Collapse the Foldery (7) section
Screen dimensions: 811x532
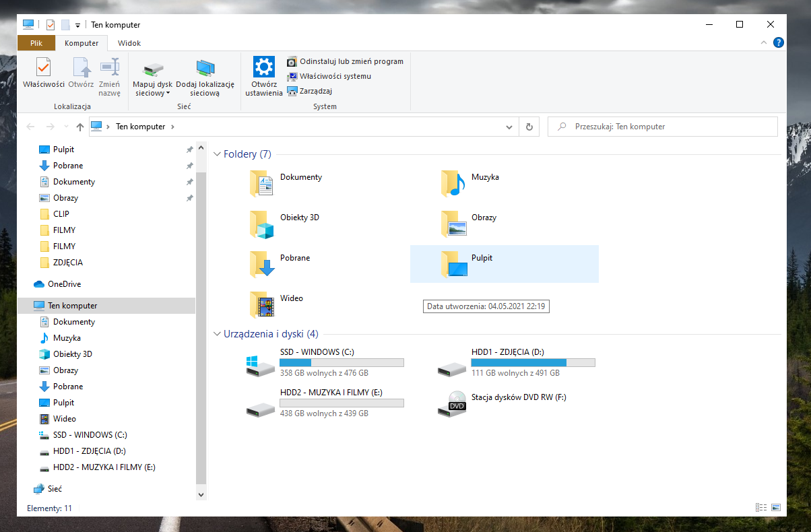(x=217, y=154)
